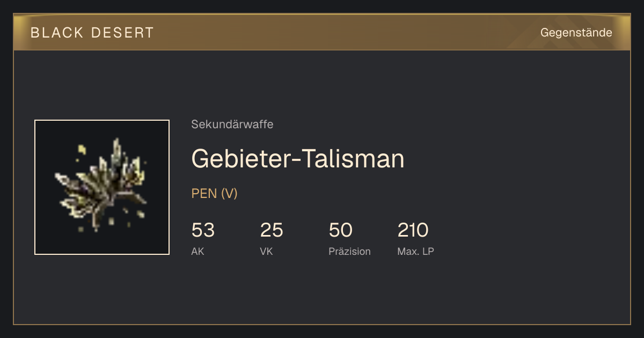644x338 pixels.
Task: Click the Präzision value 50
Action: coord(340,230)
